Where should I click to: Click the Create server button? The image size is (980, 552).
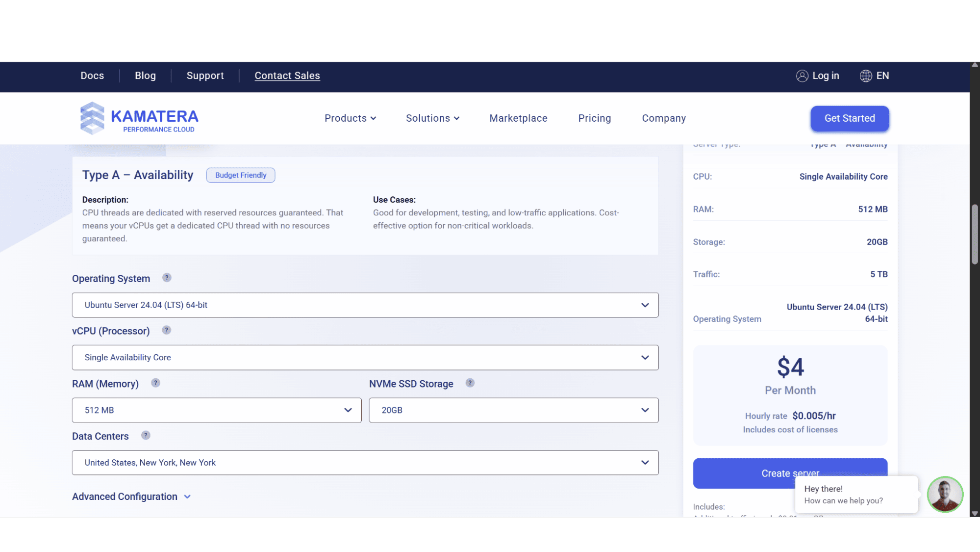coord(790,473)
